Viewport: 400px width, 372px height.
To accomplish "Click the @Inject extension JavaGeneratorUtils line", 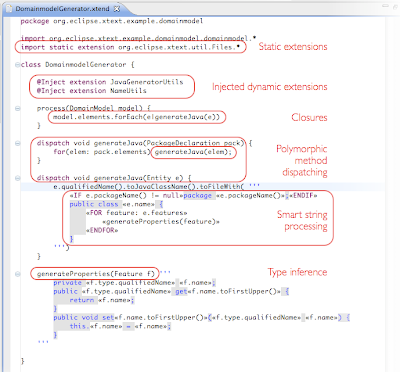I will [x=110, y=82].
